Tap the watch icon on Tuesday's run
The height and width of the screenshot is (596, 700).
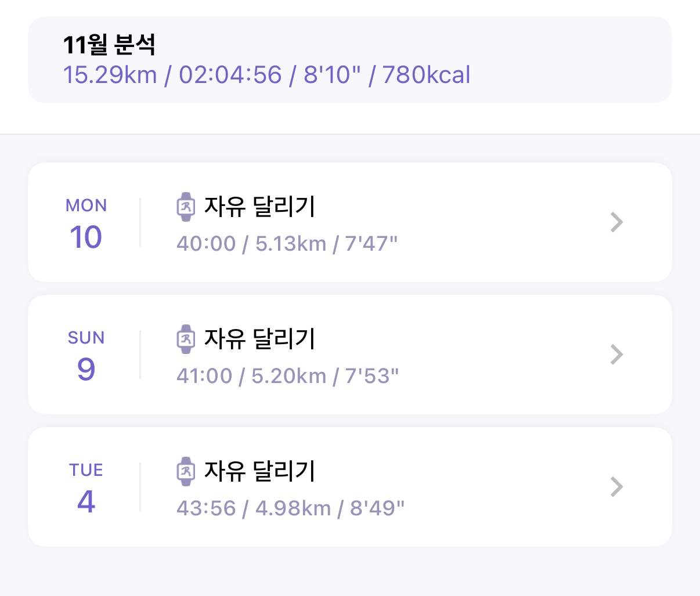[x=186, y=471]
